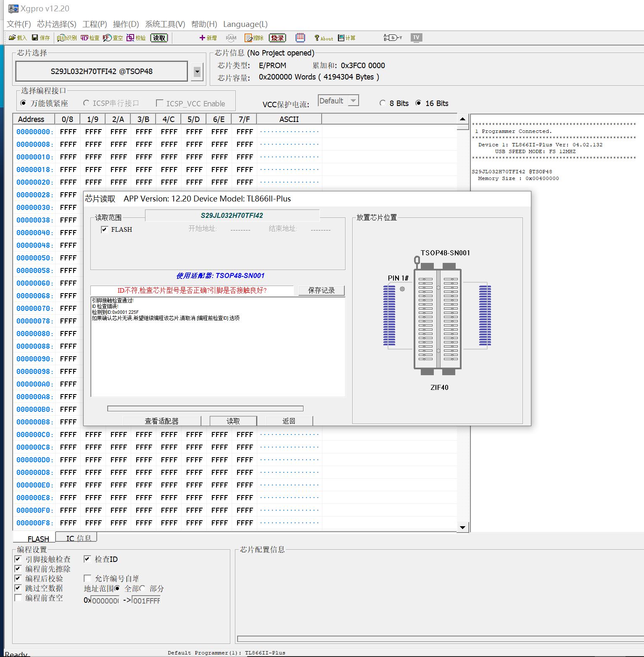
Task: Expand the VCC保护电流 Default dropdown
Action: 354,101
